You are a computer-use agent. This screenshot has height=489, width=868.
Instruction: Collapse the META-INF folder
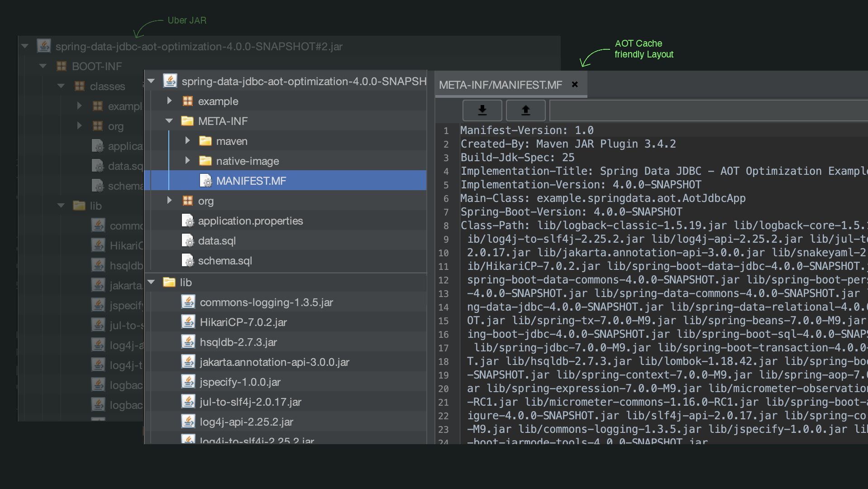[169, 121]
